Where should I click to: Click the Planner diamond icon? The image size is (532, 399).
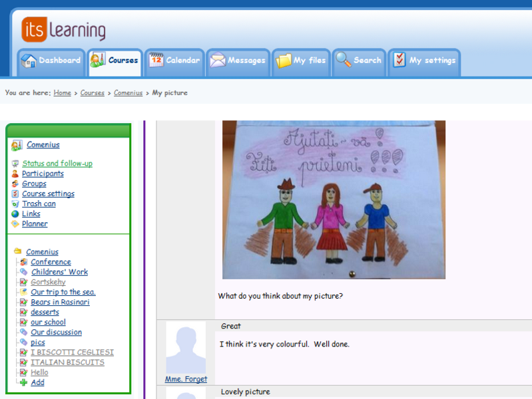point(15,223)
